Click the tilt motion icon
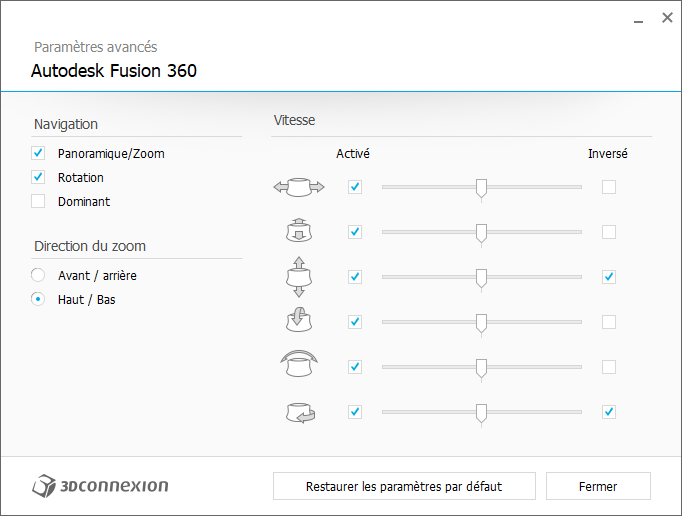The height and width of the screenshot is (516, 682). [x=299, y=320]
